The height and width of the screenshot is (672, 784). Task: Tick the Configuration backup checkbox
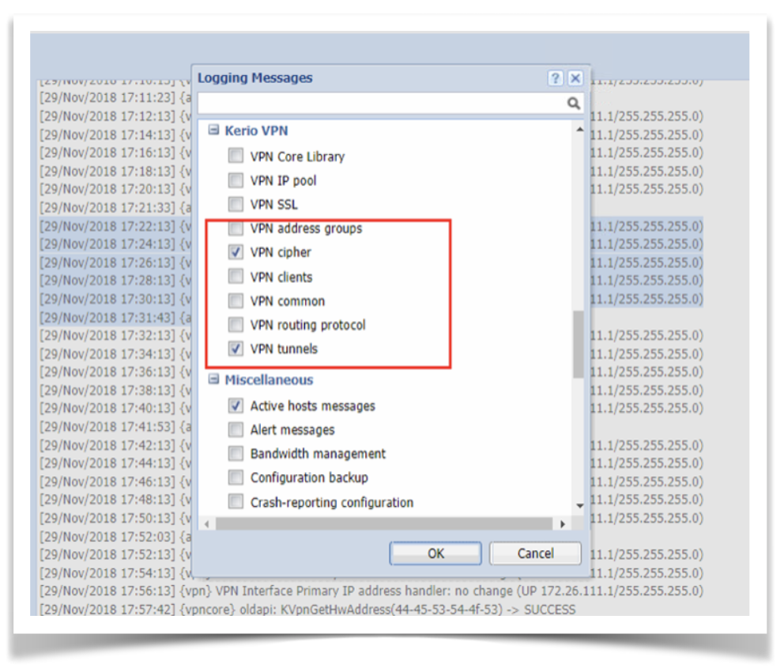[236, 477]
